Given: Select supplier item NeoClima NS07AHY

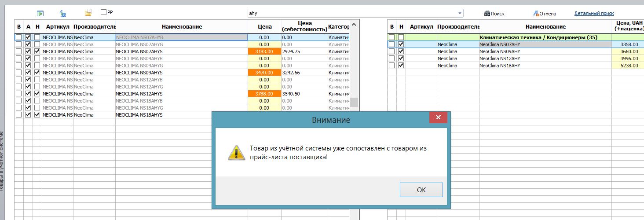Looking at the screenshot, I should tap(545, 44).
